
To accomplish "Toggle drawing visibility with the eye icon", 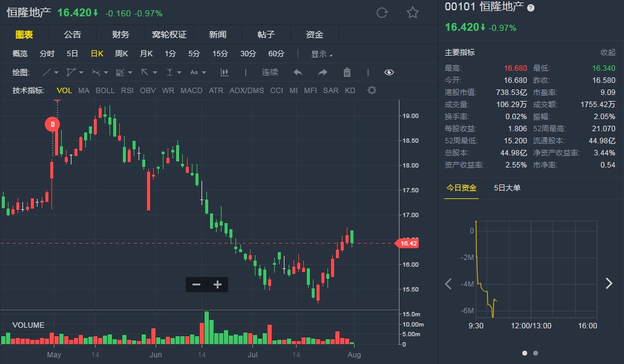I will click(389, 73).
